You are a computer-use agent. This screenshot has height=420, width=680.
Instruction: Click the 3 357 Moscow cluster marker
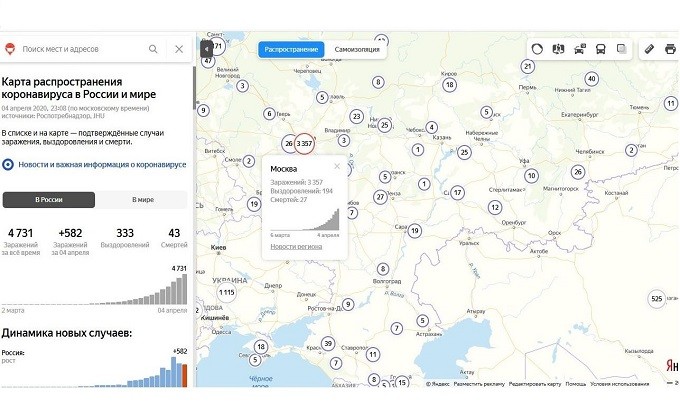pyautogui.click(x=305, y=144)
